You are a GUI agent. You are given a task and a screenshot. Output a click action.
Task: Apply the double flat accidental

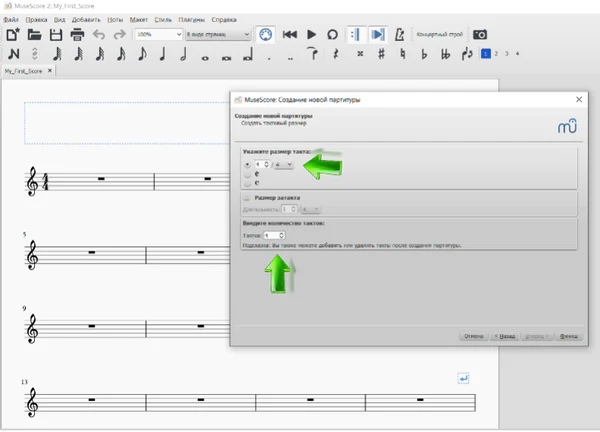(x=445, y=54)
